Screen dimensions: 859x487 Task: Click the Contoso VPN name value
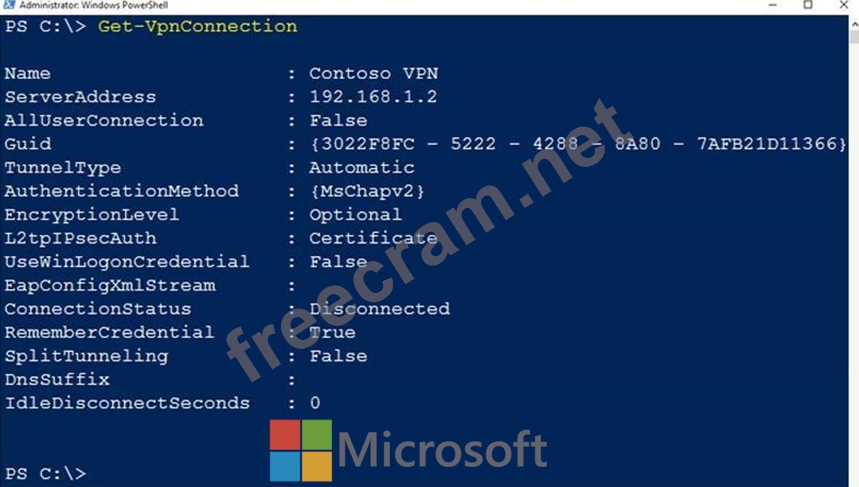[374, 73]
